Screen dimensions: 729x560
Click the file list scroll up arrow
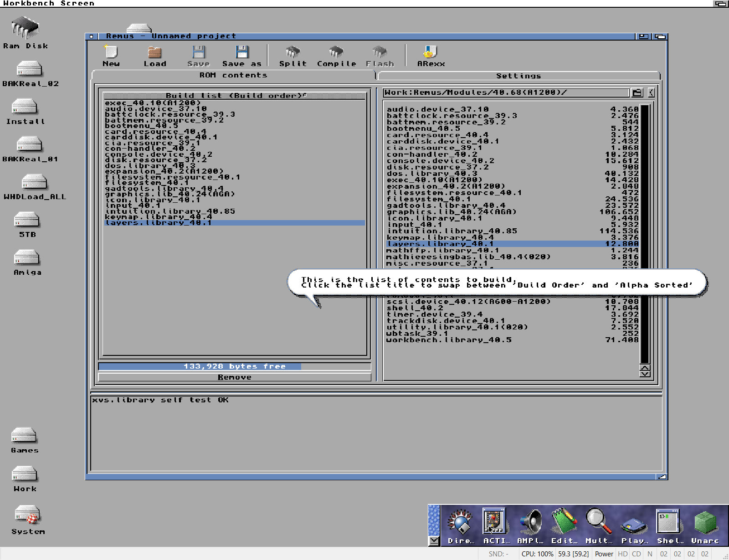(x=645, y=367)
